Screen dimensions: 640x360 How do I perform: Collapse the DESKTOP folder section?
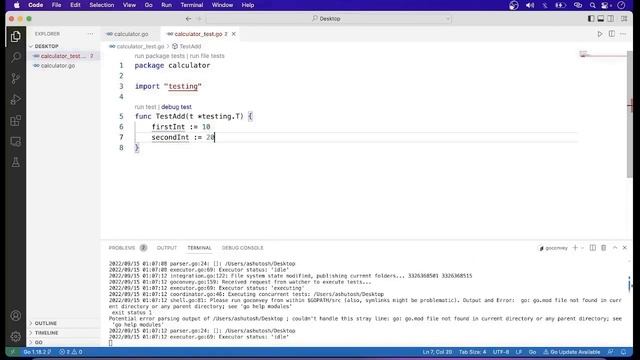point(64,46)
